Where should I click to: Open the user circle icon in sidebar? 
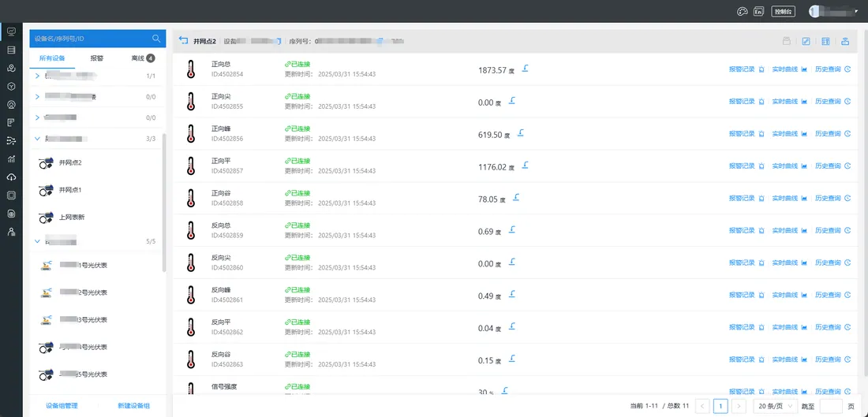pos(11,105)
